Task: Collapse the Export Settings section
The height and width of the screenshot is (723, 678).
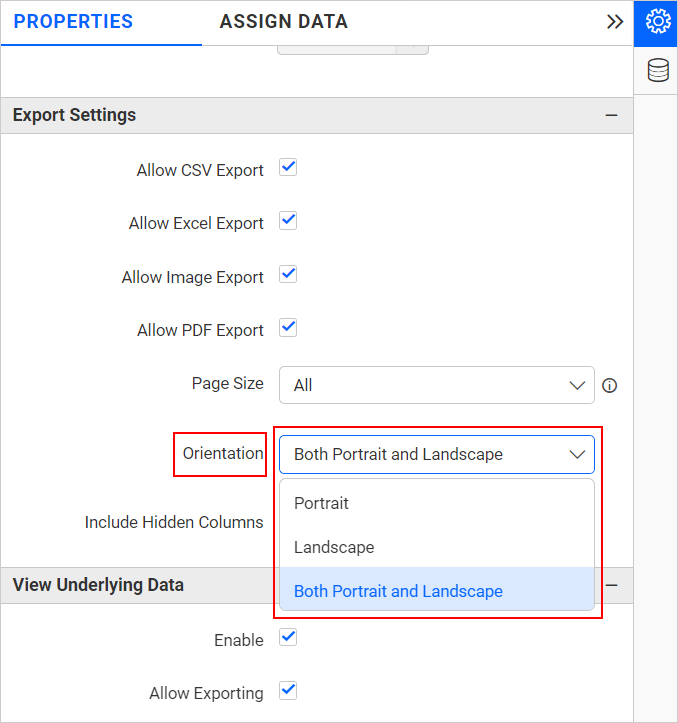Action: tap(611, 116)
